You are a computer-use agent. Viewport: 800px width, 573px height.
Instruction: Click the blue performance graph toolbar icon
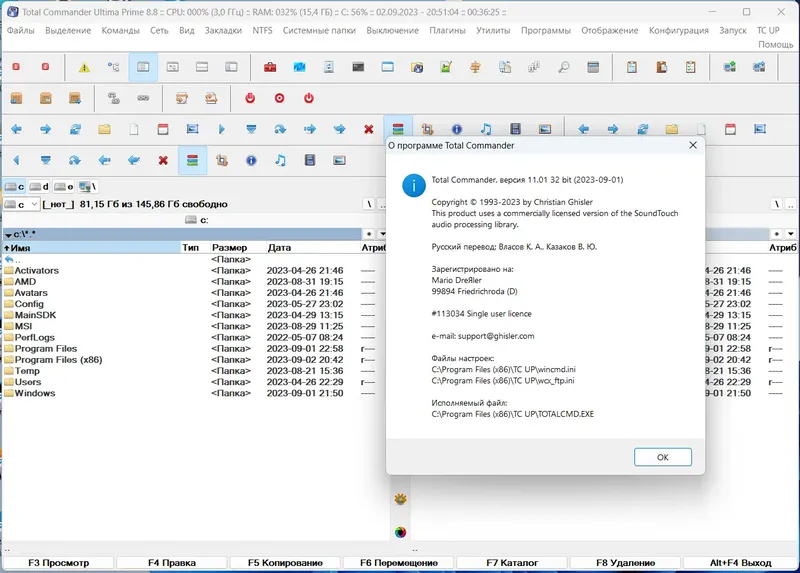(x=299, y=67)
